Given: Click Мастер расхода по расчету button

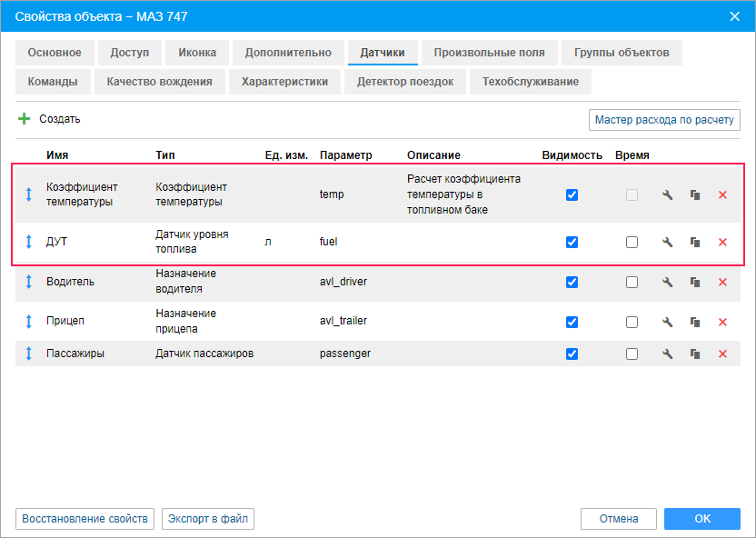Looking at the screenshot, I should pos(664,119).
